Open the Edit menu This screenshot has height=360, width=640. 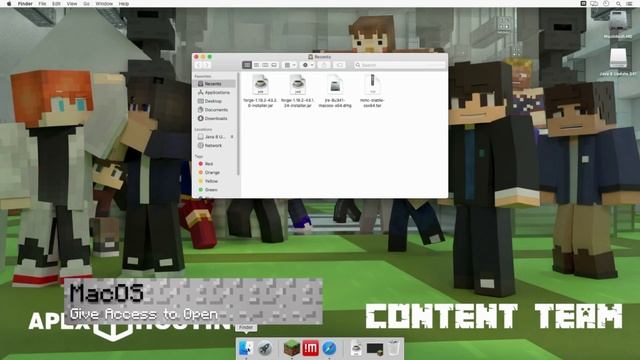(x=56, y=4)
